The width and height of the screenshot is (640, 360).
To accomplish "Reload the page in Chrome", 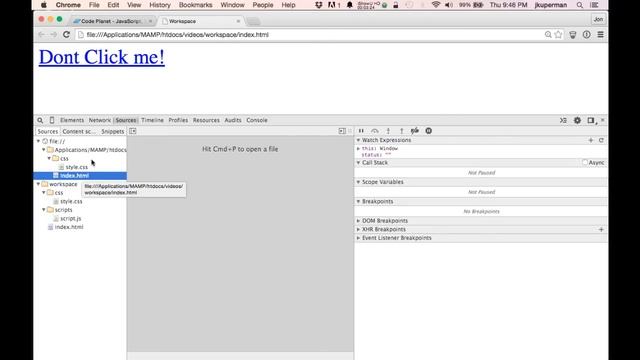I will (67, 35).
